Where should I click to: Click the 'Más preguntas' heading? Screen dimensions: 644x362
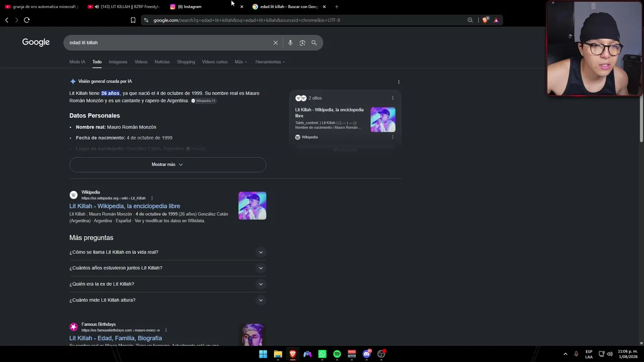tap(92, 238)
